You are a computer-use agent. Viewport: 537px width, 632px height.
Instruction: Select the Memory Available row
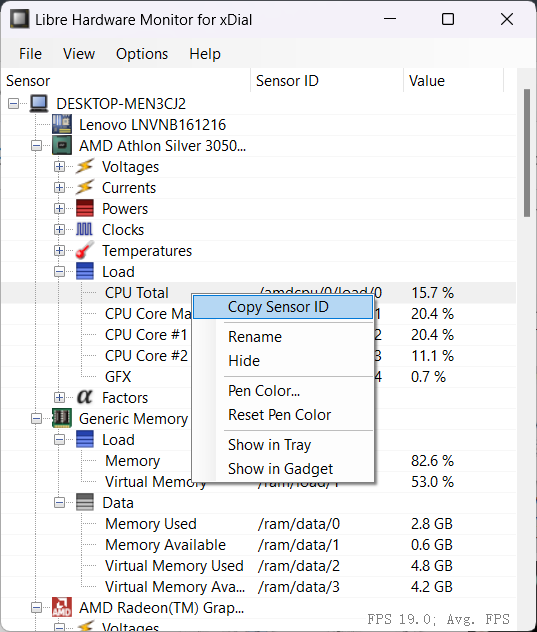pos(259,545)
